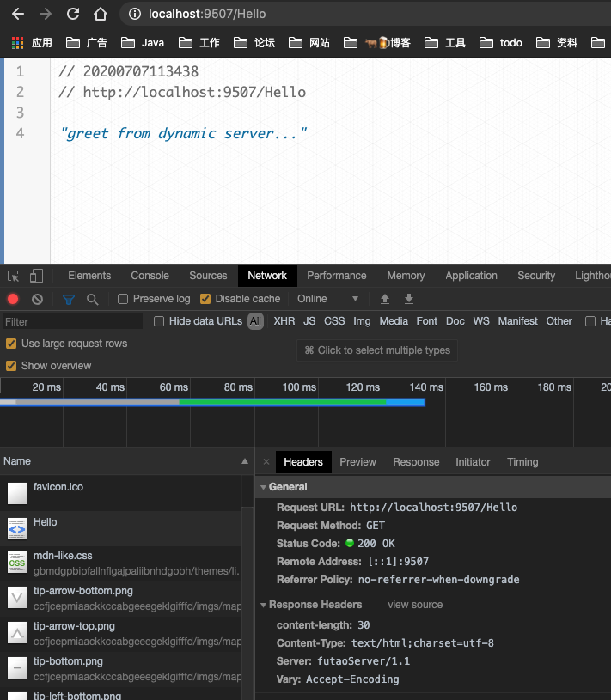
Task: Switch to the Console tab
Action: pyautogui.click(x=150, y=276)
